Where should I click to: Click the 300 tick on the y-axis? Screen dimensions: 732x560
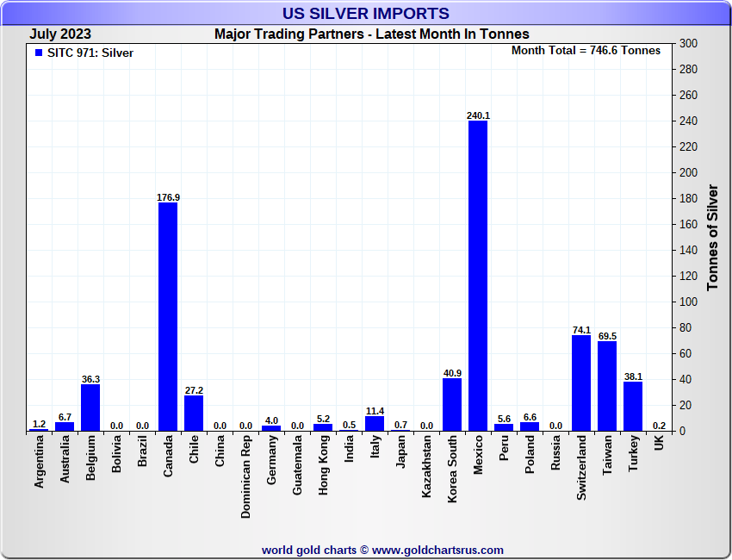(x=688, y=43)
